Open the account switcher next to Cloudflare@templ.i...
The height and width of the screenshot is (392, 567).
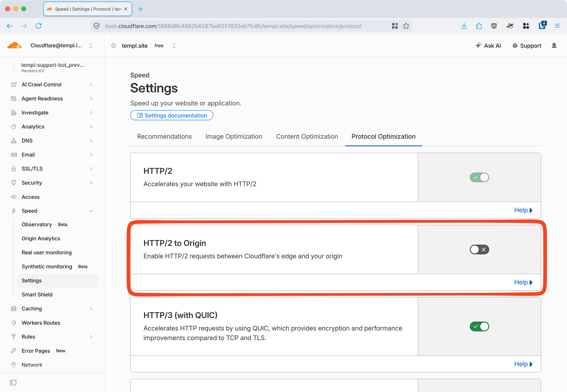point(91,46)
